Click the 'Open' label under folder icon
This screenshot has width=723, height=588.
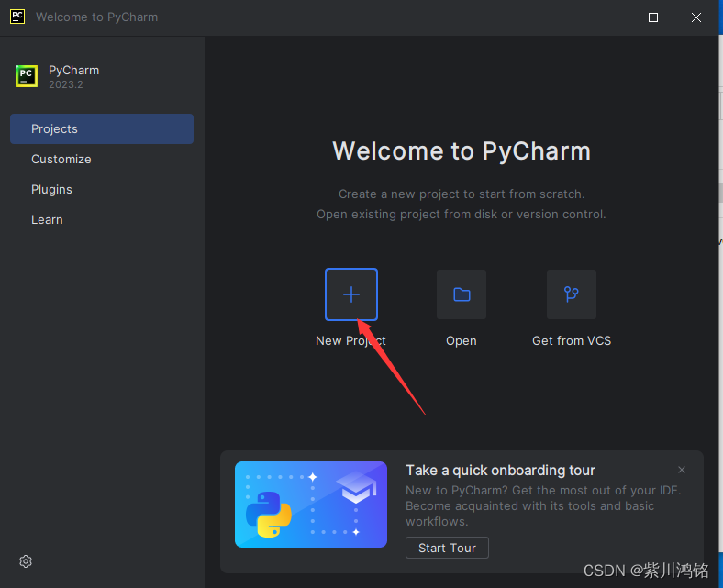[x=462, y=341]
